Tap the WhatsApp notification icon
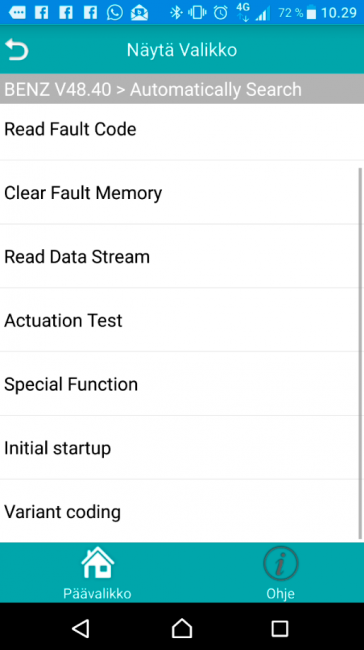 pos(114,12)
